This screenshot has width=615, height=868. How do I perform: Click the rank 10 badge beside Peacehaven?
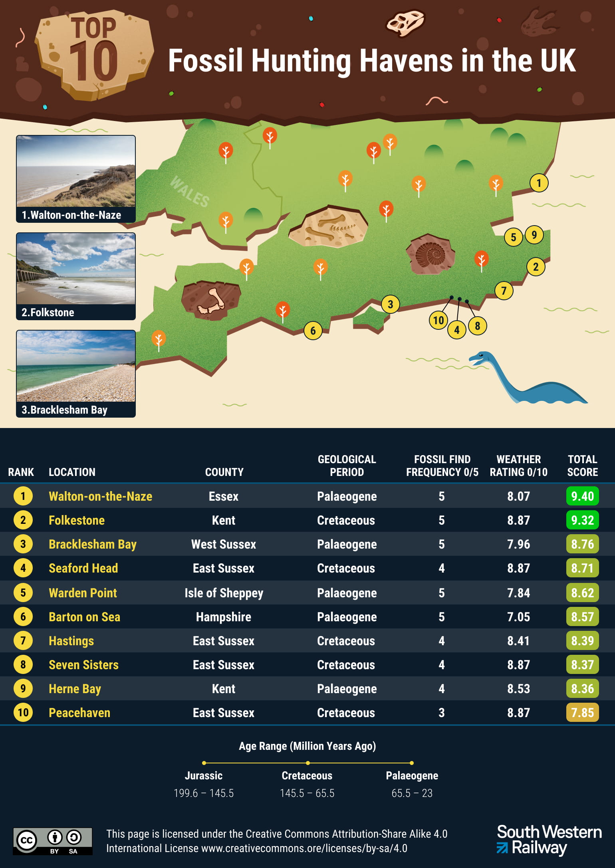click(23, 713)
